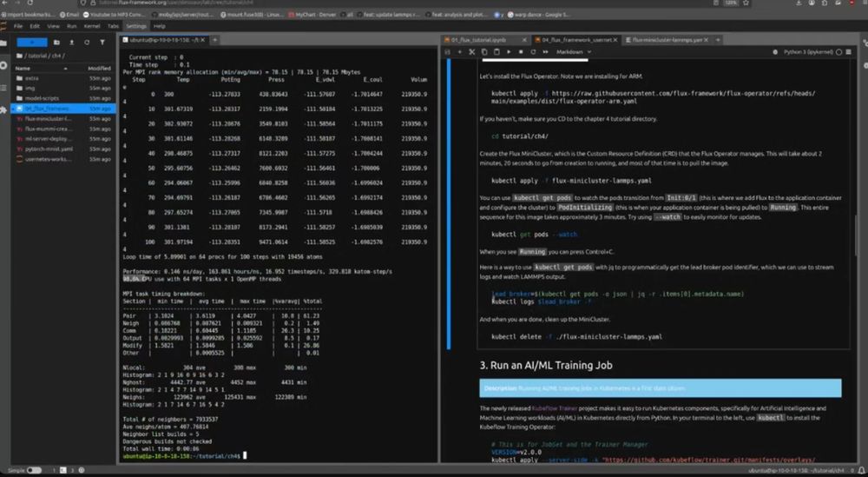Toggle the file filter icon

(x=102, y=42)
